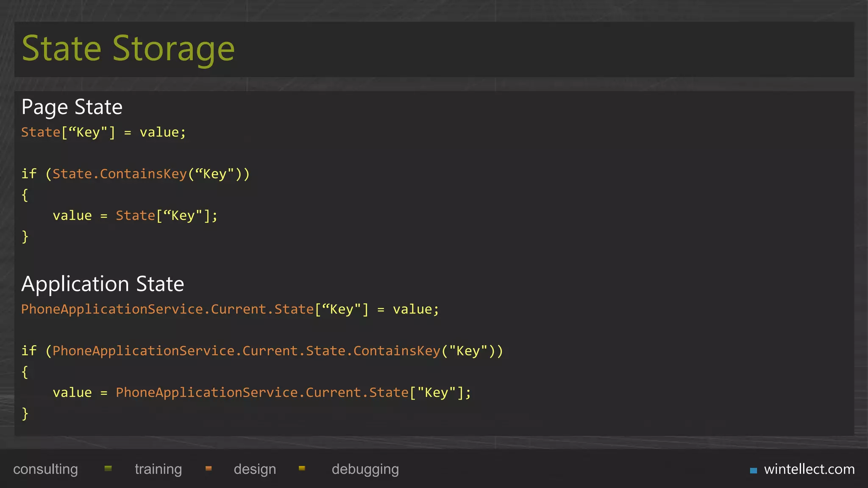
Task: Click the green square bullet after consulting
Action: click(108, 469)
